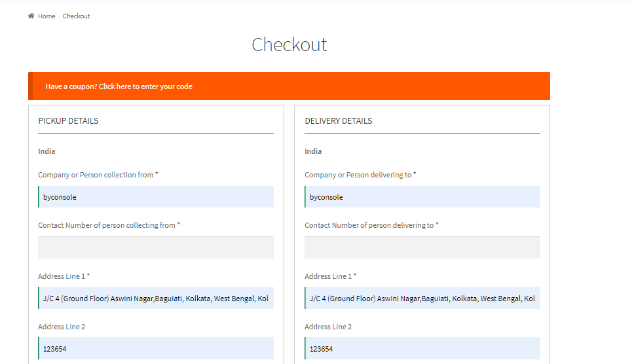The width and height of the screenshot is (634, 364).
Task: Click the pickup Address Line 2 field with 123654
Action: [x=156, y=349]
